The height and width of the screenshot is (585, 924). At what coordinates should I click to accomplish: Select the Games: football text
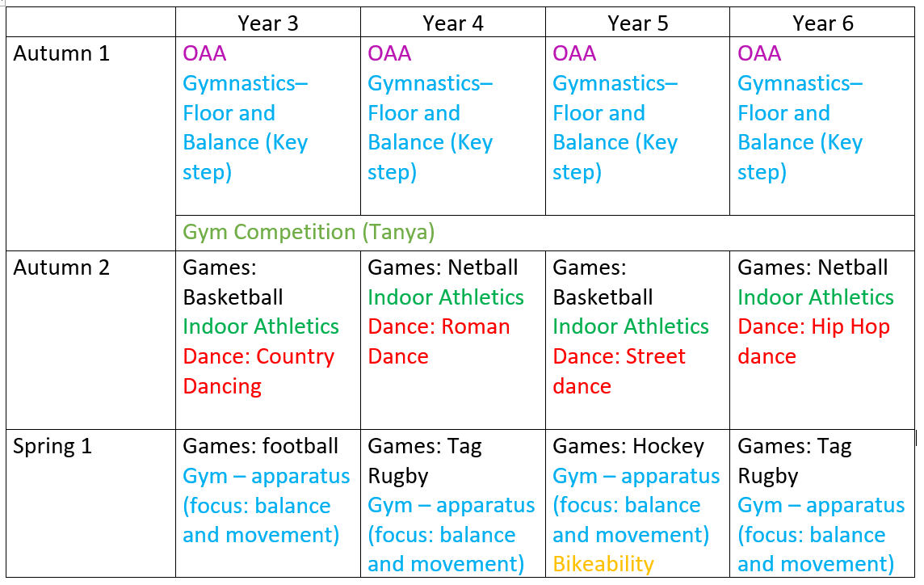(x=260, y=446)
